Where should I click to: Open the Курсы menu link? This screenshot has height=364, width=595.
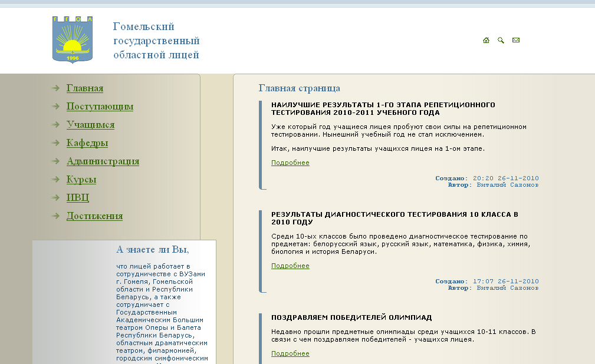(x=81, y=180)
